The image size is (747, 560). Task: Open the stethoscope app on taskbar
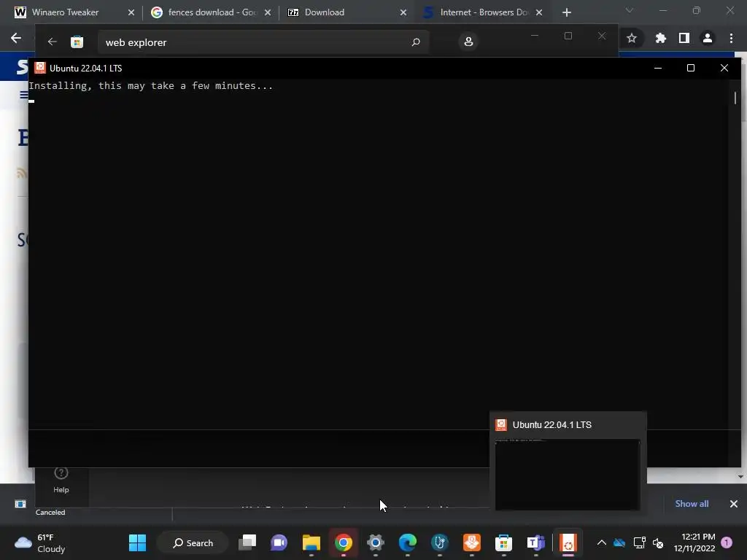(440, 542)
